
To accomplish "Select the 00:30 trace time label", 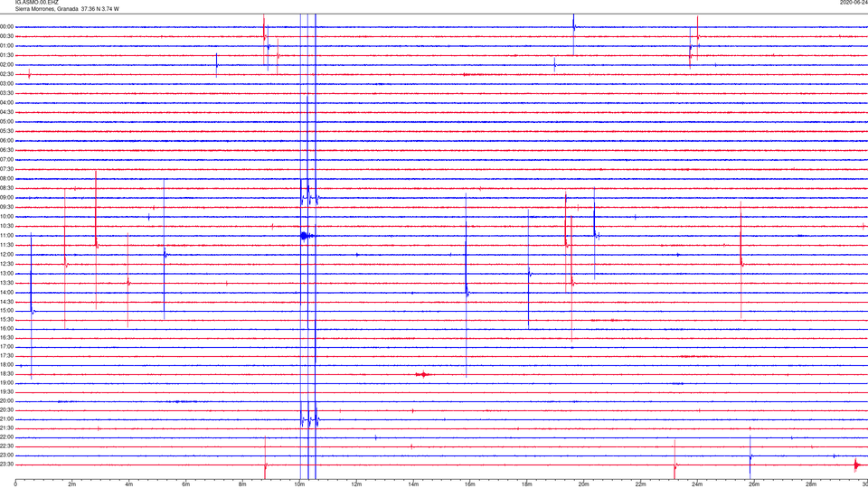I will (7, 36).
